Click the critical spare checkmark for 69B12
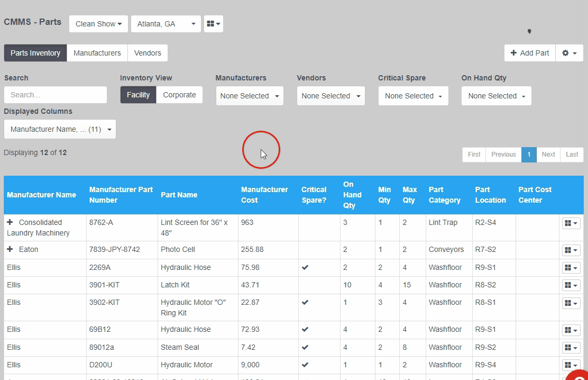588x380 pixels. click(x=305, y=329)
